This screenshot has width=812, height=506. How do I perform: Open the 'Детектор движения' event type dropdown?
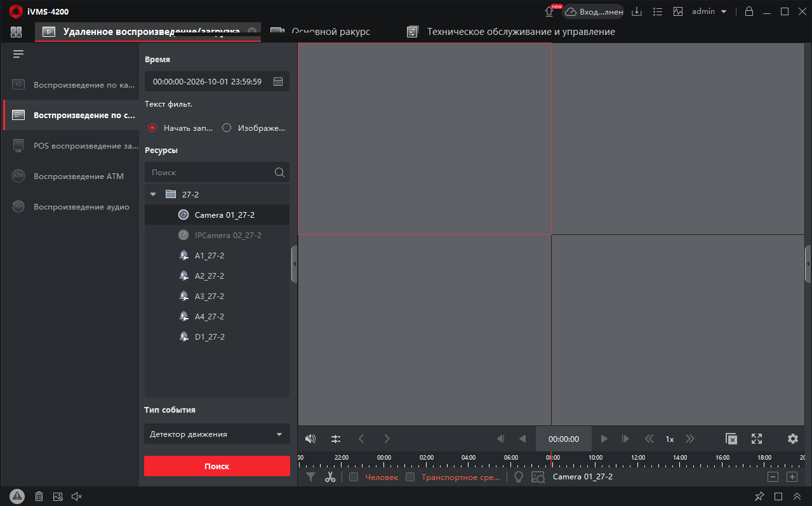217,434
